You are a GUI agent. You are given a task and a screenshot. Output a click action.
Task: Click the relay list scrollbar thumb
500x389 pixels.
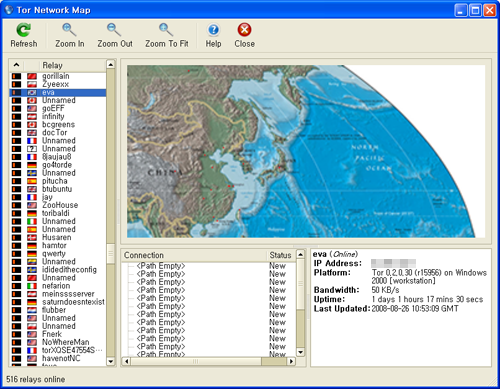(111, 254)
